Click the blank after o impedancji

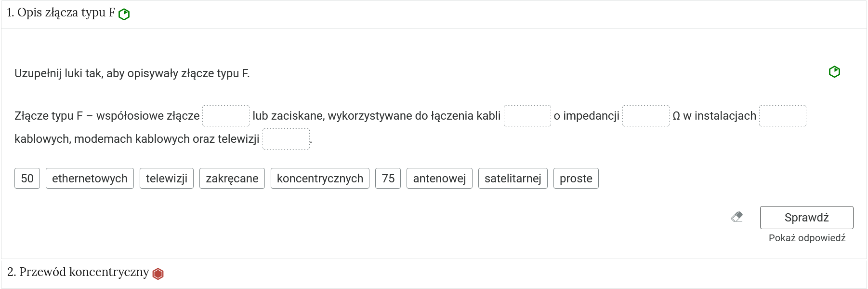pos(646,115)
